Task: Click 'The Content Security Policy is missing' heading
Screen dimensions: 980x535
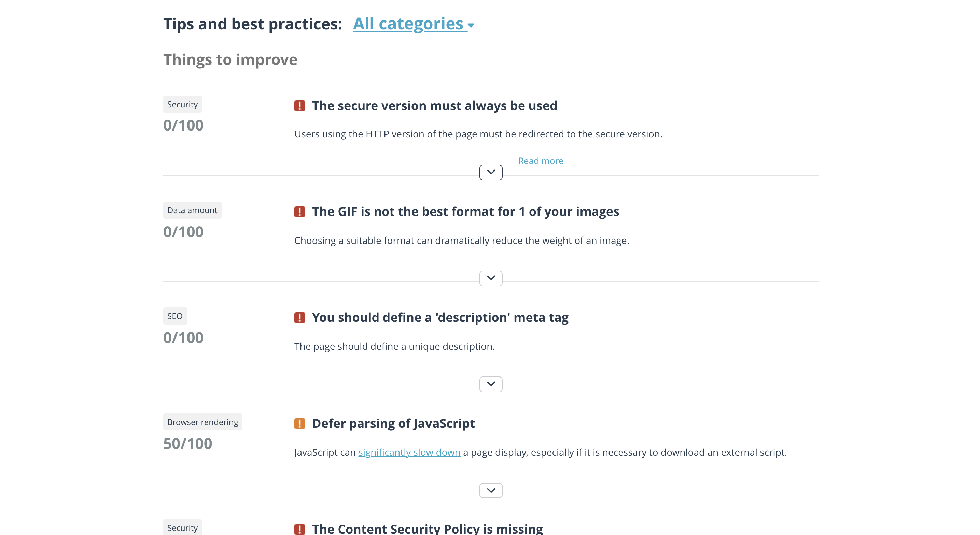Action: [x=427, y=529]
